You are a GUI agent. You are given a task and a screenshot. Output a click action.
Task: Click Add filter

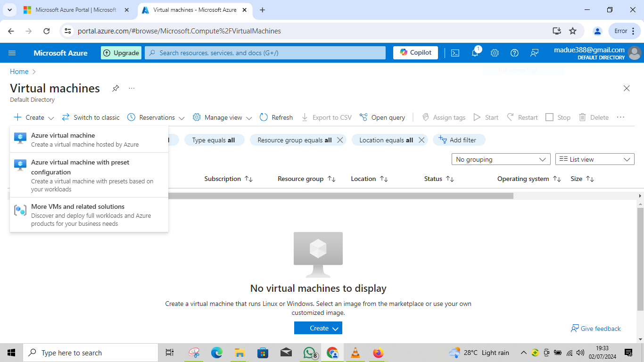[x=459, y=140]
